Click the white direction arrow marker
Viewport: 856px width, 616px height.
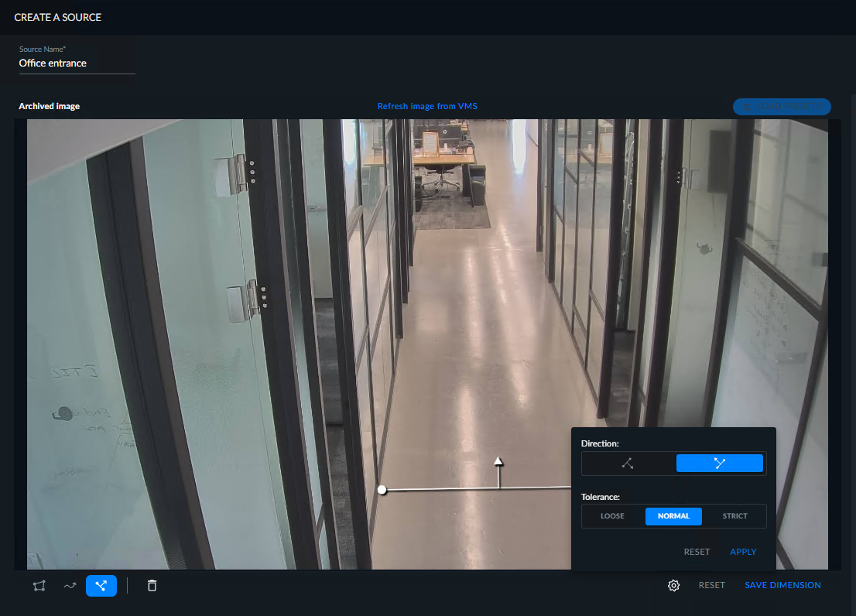(x=498, y=461)
